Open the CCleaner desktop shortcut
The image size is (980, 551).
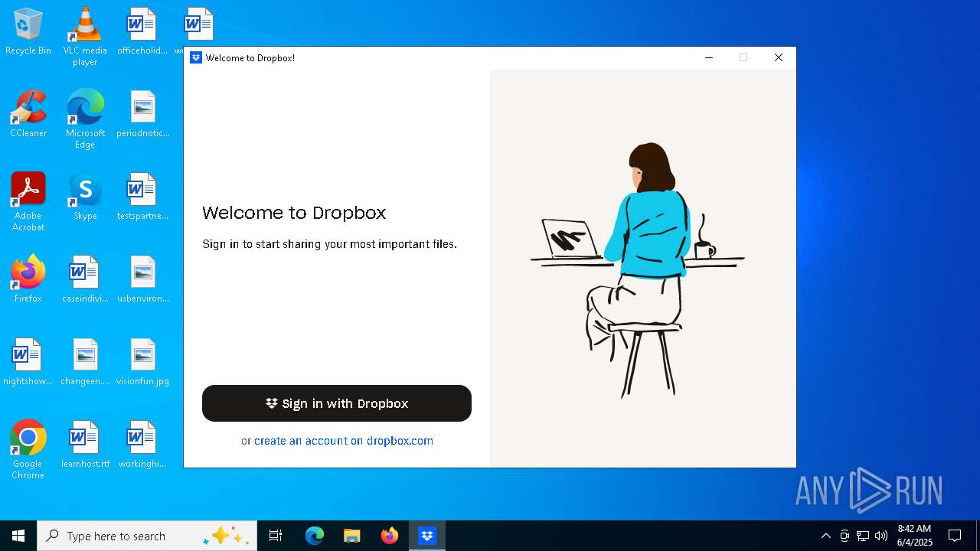click(28, 115)
